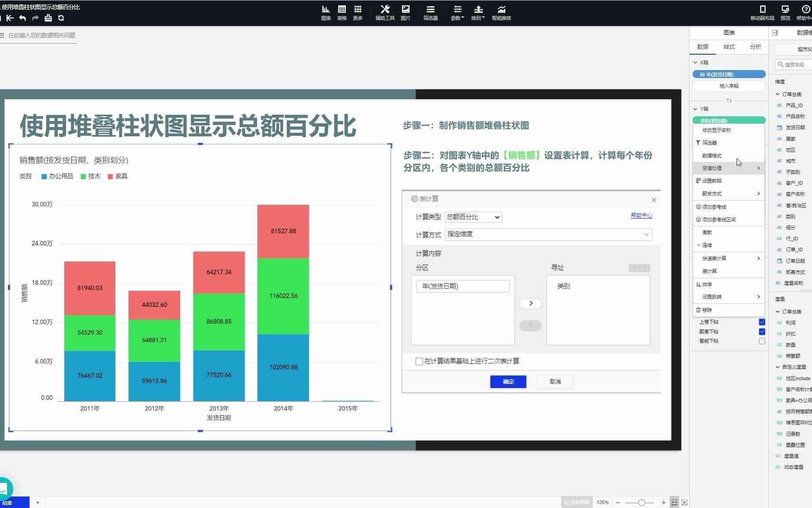This screenshot has height=508, width=812.
Task: Click the move-right arrow between 分区 and 寻址
Action: coord(530,303)
